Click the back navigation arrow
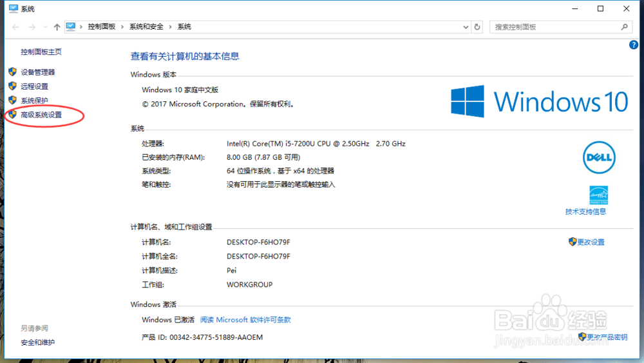 point(15,27)
